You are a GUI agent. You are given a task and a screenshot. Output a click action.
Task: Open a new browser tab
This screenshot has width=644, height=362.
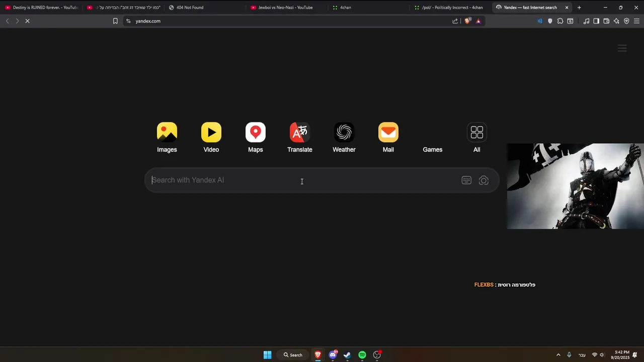coord(579,8)
